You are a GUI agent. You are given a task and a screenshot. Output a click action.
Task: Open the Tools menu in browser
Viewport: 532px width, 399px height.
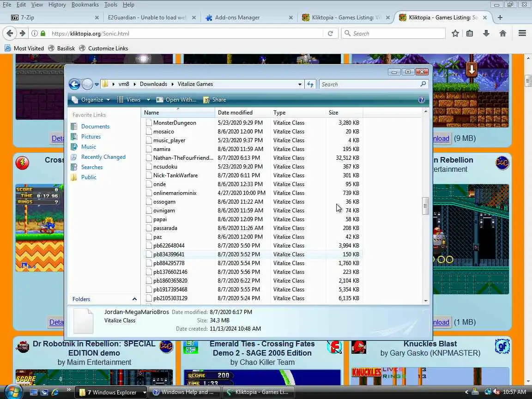[111, 5]
